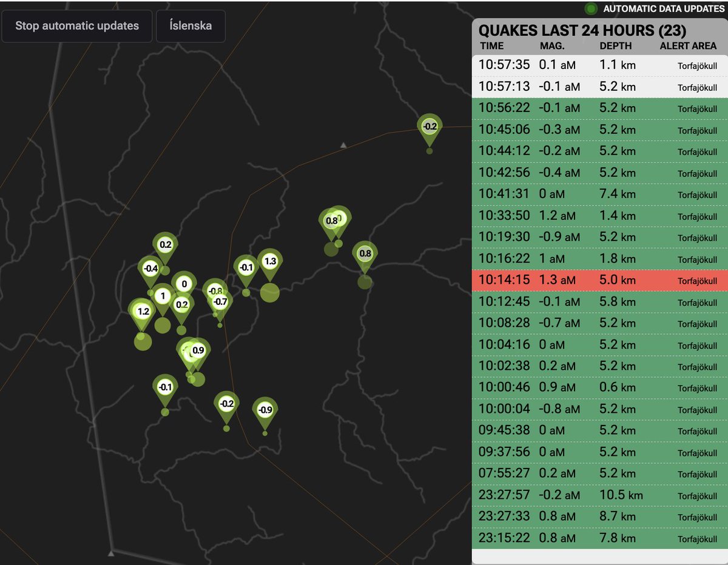The height and width of the screenshot is (565, 728).
Task: Switch language with the Íslenska button
Action: pyautogui.click(x=190, y=26)
